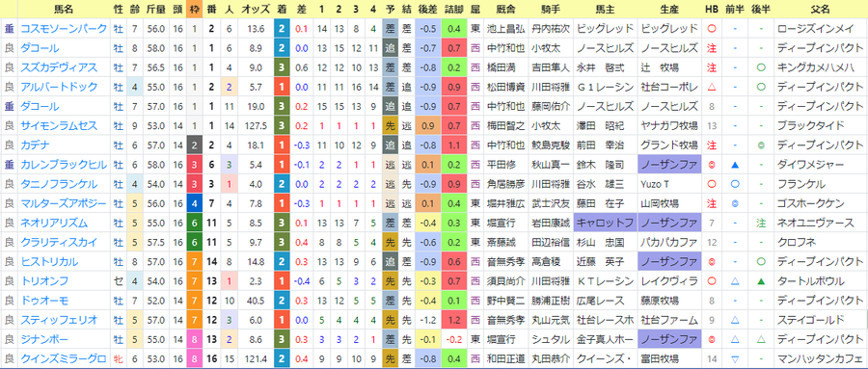This screenshot has width=868, height=369.
Task: Click owner cell キャロットフ
Action: tap(605, 223)
